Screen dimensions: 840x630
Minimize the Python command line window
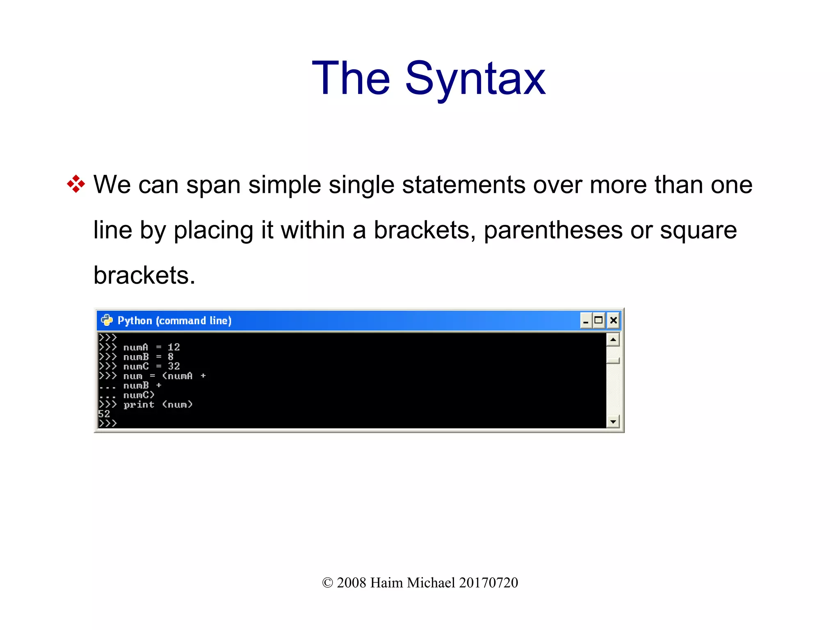pyautogui.click(x=586, y=321)
